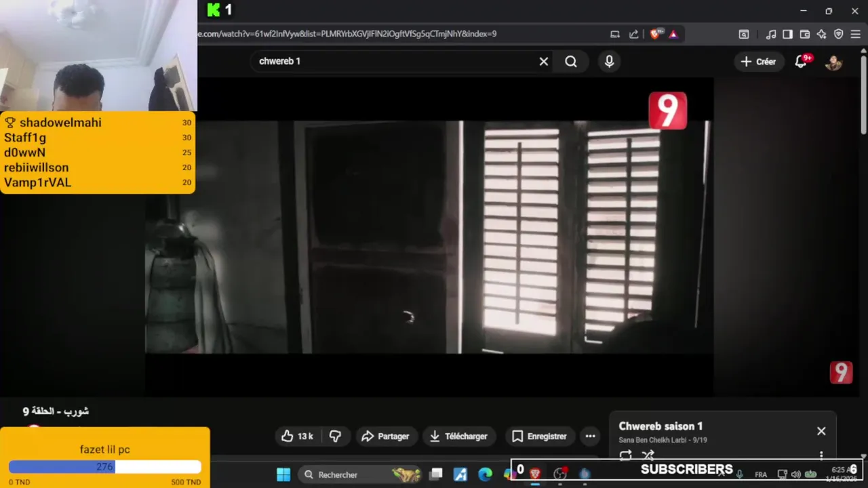Image resolution: width=868 pixels, height=488 pixels.
Task: Open the Créer menu
Action: pyautogui.click(x=758, y=62)
